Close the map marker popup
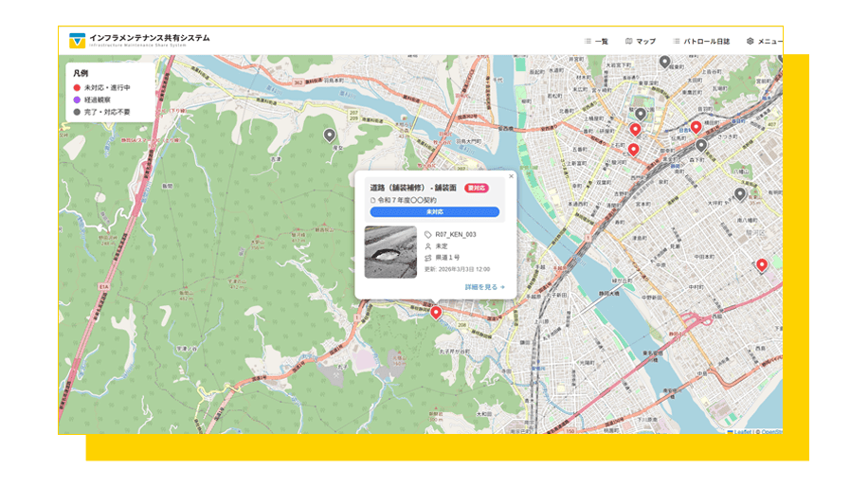This screenshot has width=868, height=488. point(511,176)
